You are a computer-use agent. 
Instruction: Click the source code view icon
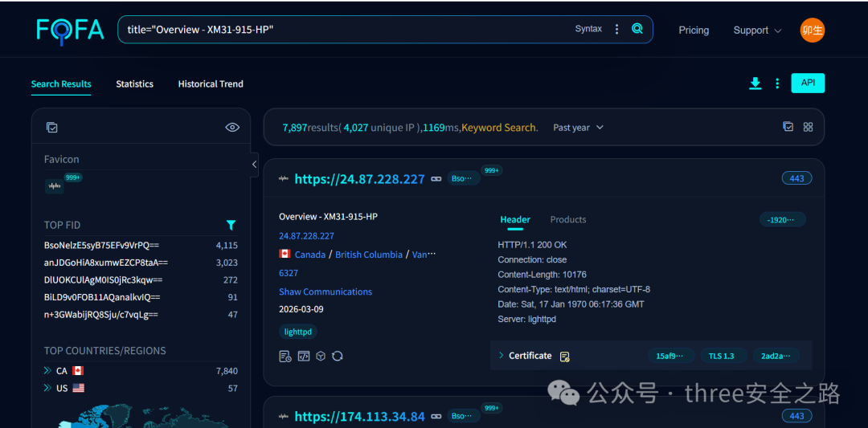(303, 356)
